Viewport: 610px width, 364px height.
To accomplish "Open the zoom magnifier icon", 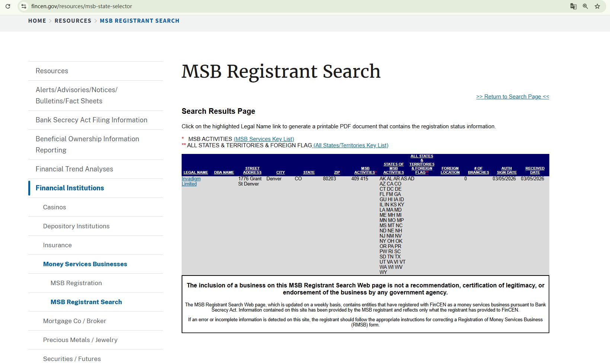I will tap(585, 6).
